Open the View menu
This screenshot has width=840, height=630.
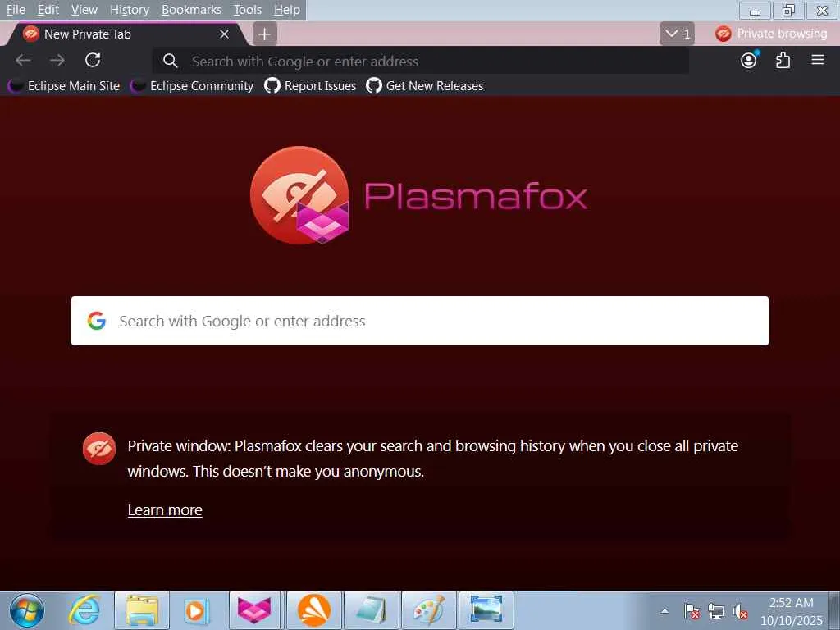pyautogui.click(x=84, y=10)
